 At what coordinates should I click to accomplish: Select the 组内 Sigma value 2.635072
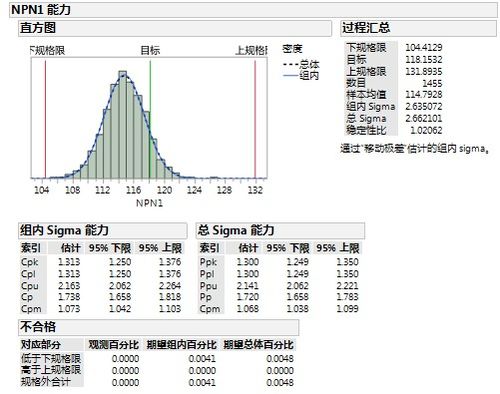(424, 107)
